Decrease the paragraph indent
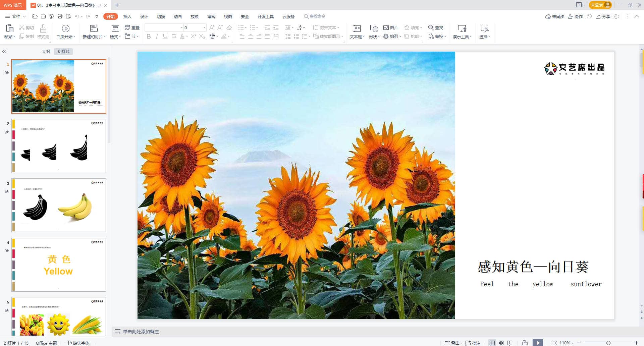Image resolution: width=644 pixels, height=346 pixels. point(267,27)
